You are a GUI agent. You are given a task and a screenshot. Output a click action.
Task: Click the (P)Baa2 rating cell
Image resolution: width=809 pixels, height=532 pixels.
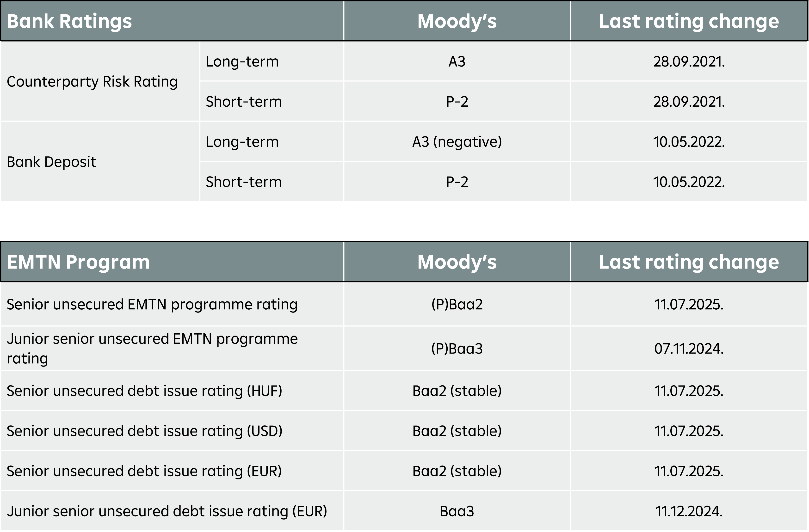coord(457,304)
